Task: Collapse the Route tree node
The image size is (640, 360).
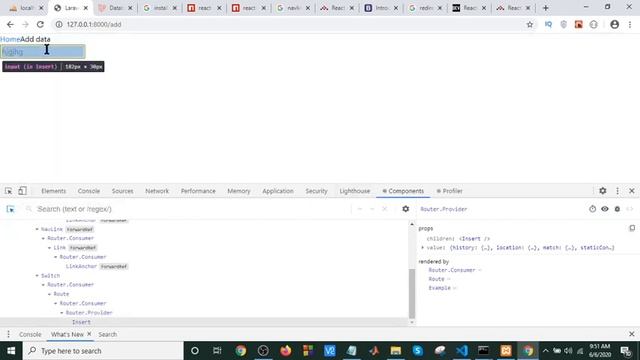Action: click(49, 294)
